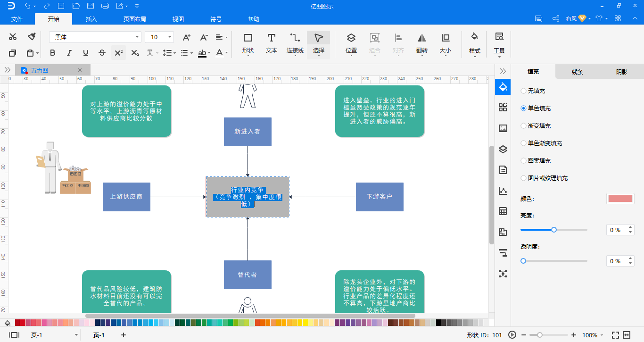Open the Flip shape tool
The image size is (644, 342).
[x=421, y=42]
